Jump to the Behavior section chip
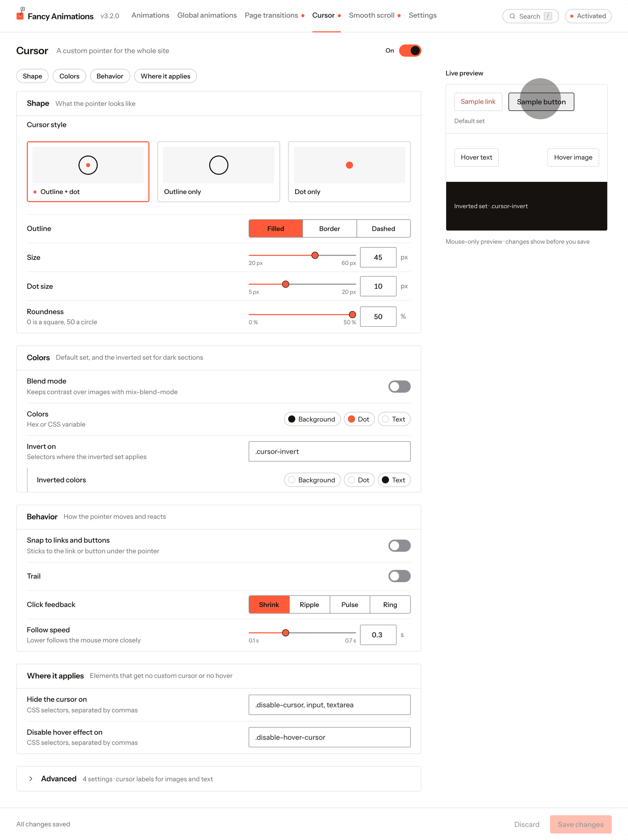The height and width of the screenshot is (840, 628). (x=110, y=76)
